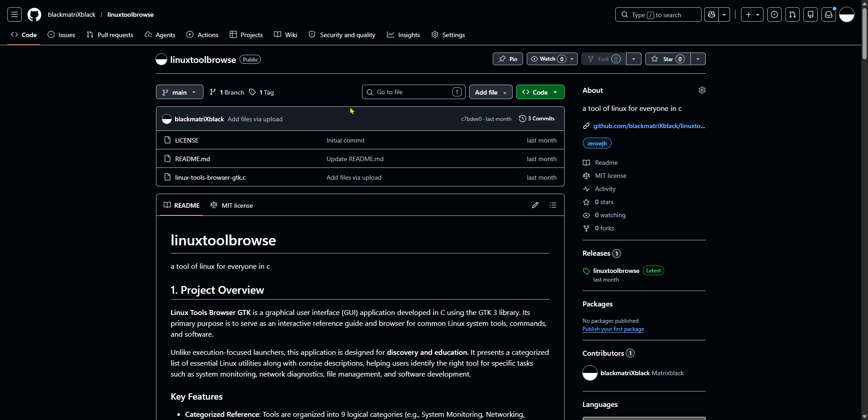868x420 pixels.
Task: Open the Settings tab
Action: (x=448, y=35)
